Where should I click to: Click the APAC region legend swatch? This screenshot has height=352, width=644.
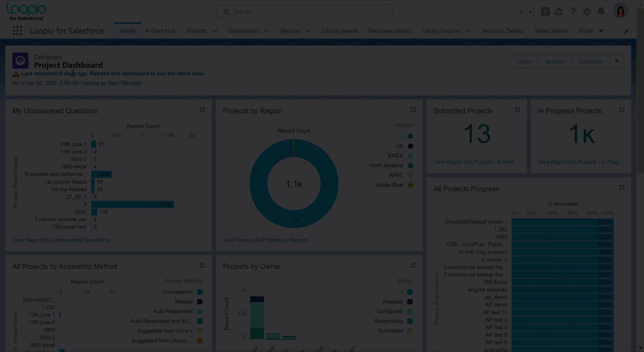(410, 175)
